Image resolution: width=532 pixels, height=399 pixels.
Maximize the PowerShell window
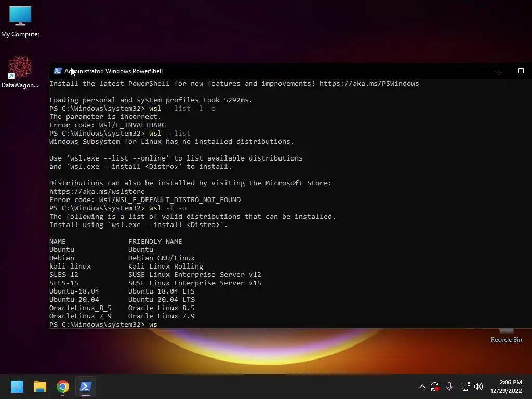point(521,71)
